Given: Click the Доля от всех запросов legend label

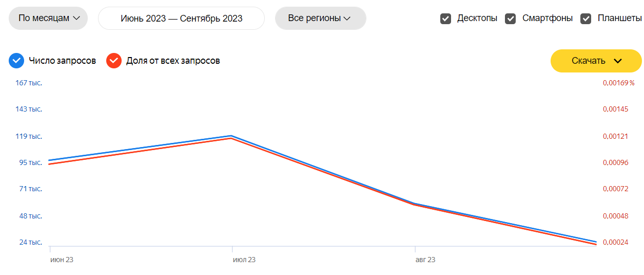Looking at the screenshot, I should [x=173, y=61].
